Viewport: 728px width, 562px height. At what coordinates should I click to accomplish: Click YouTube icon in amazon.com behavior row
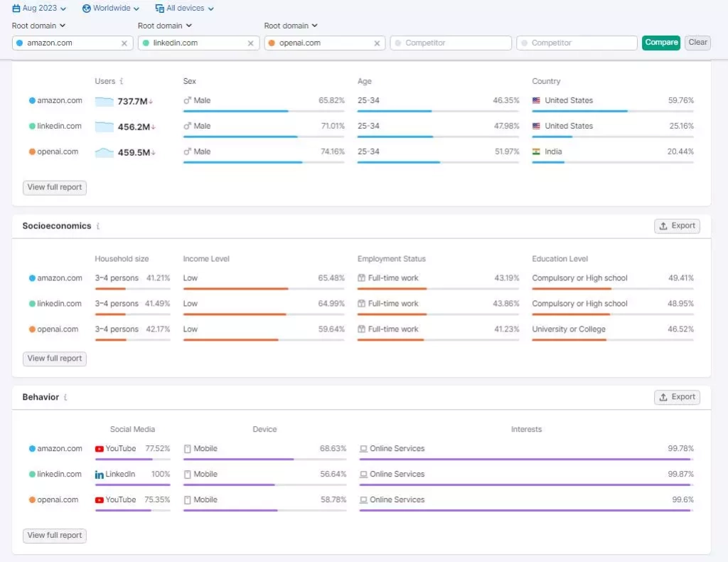pyautogui.click(x=100, y=449)
